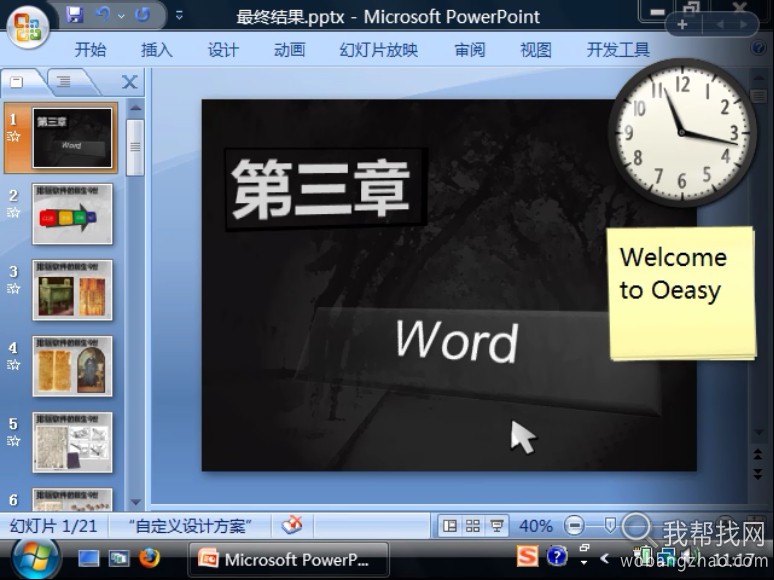Image resolution: width=774 pixels, height=580 pixels.
Task: Click animation star icon beside slide 5
Action: pyautogui.click(x=13, y=441)
